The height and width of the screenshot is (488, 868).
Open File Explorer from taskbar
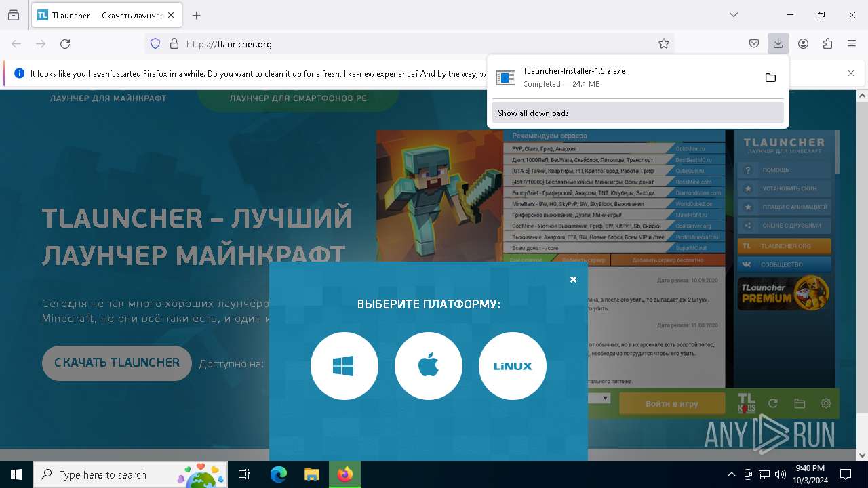(311, 474)
